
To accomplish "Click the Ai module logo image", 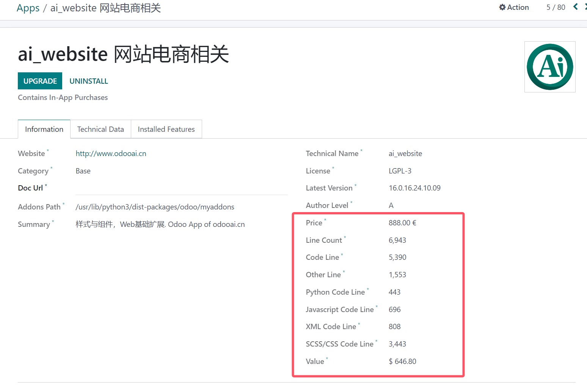I will 550,67.
